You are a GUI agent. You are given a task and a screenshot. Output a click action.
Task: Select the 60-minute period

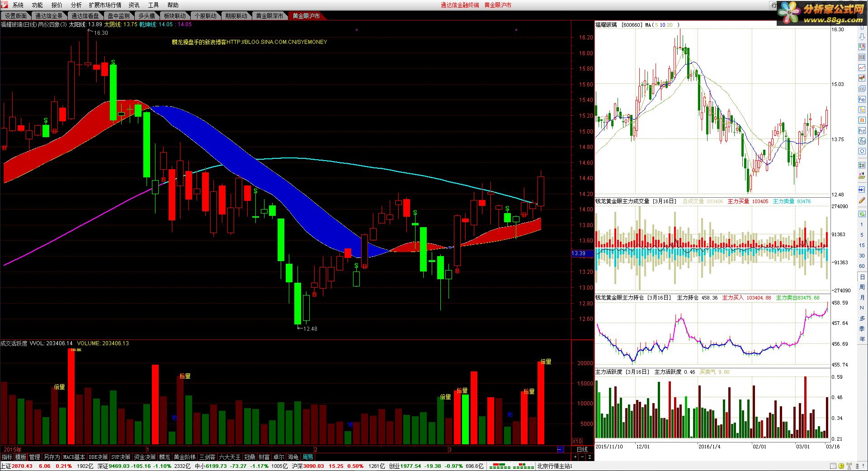[x=862, y=266]
